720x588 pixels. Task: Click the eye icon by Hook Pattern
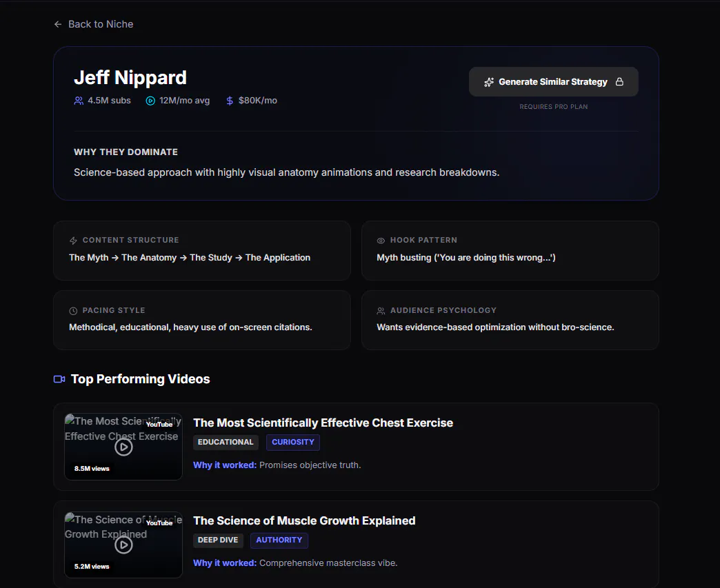[x=381, y=241]
